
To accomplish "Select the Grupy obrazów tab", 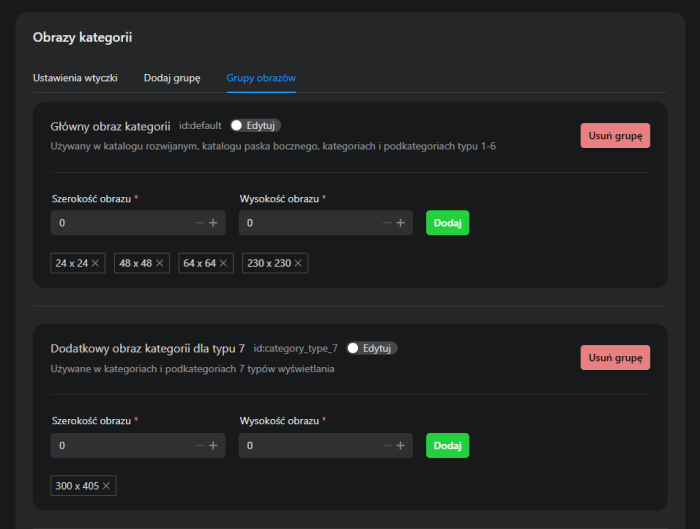I will pos(260,77).
